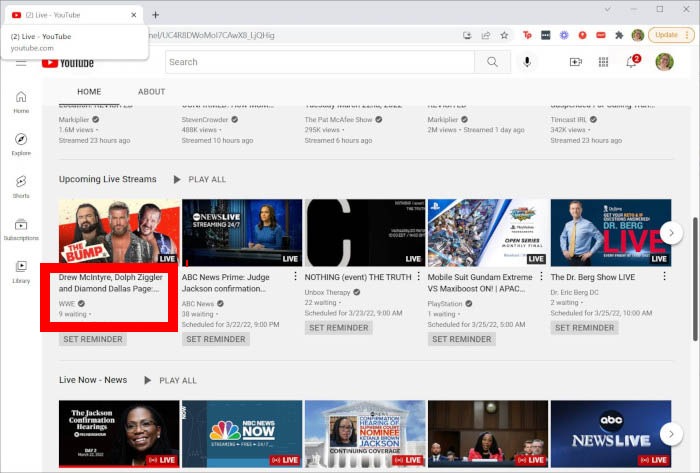Play all Live Now - News videos

pyautogui.click(x=171, y=381)
